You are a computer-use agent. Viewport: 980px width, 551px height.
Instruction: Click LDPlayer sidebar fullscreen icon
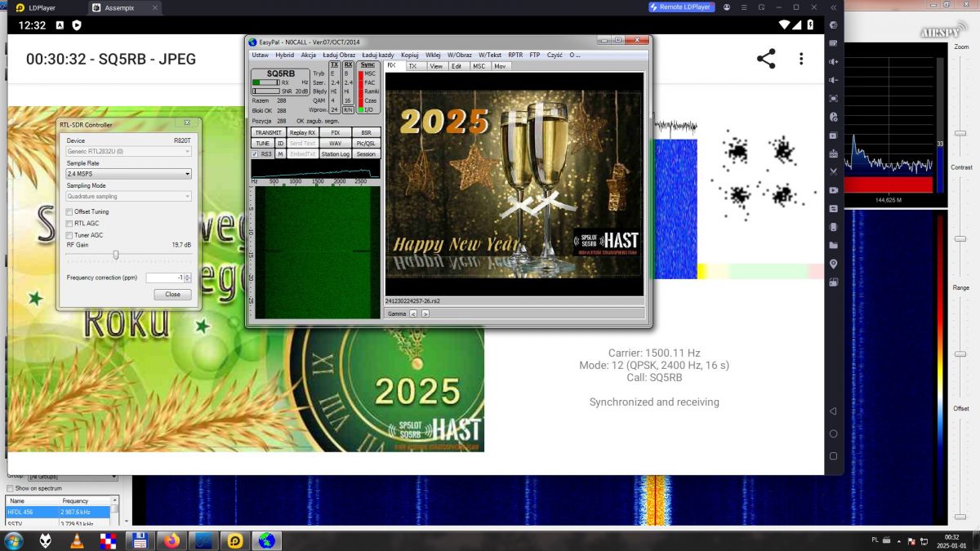833,98
